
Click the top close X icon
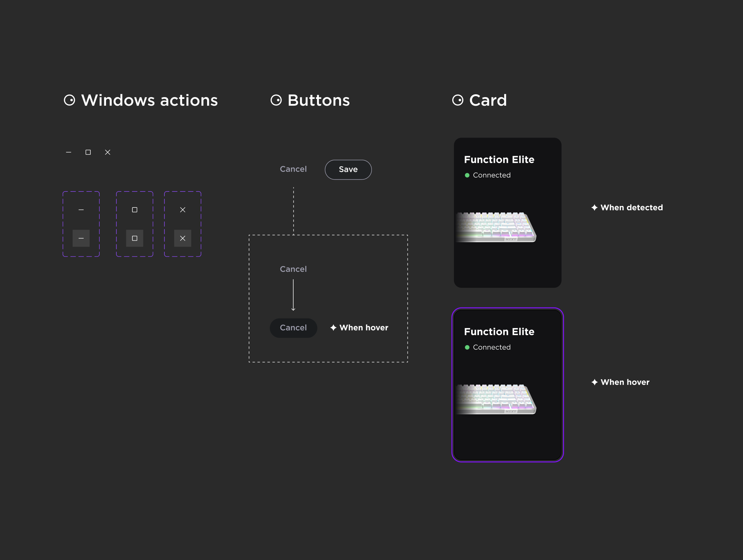coord(107,152)
